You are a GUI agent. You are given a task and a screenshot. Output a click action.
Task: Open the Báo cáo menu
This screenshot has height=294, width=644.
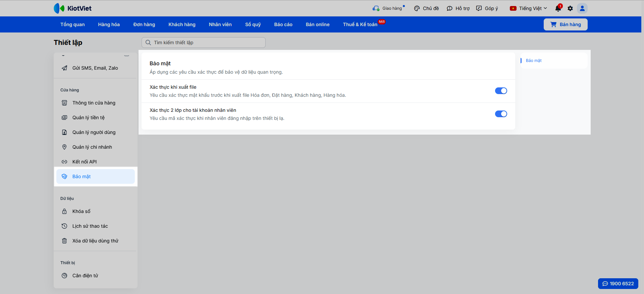pyautogui.click(x=283, y=24)
